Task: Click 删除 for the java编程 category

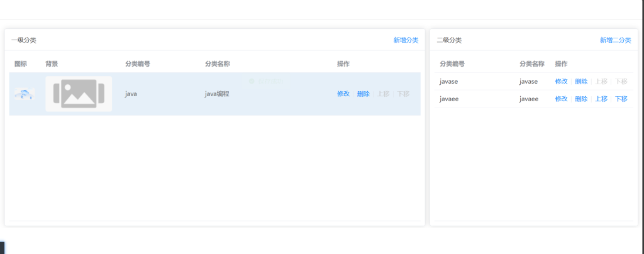Action: [364, 94]
